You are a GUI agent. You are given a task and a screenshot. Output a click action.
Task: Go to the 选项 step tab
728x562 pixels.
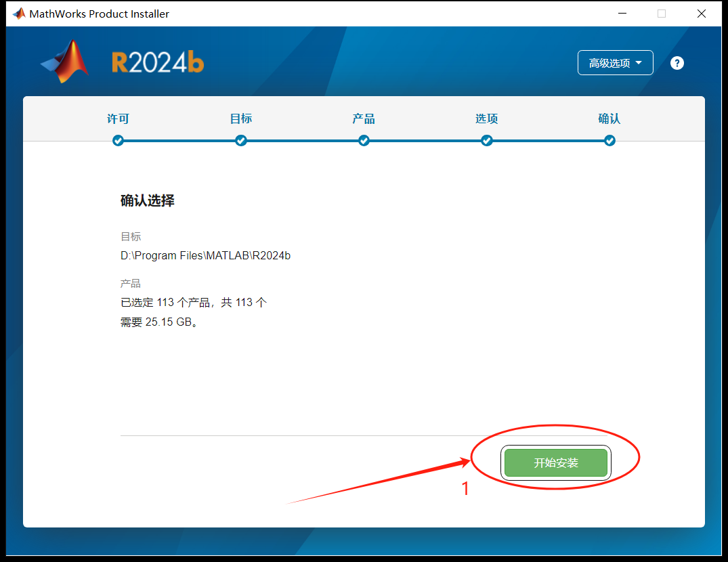point(486,118)
